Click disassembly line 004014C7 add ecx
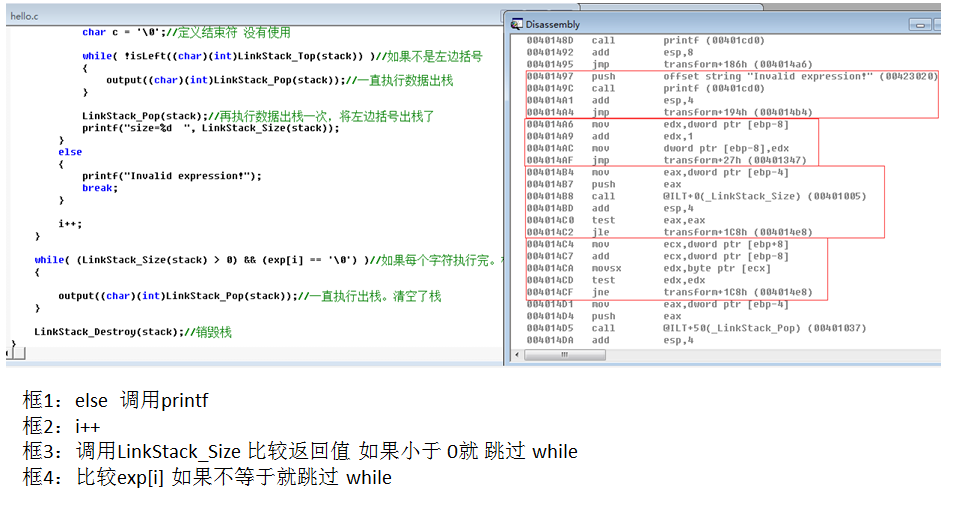Viewport: 957px width, 511px height. (x=657, y=256)
